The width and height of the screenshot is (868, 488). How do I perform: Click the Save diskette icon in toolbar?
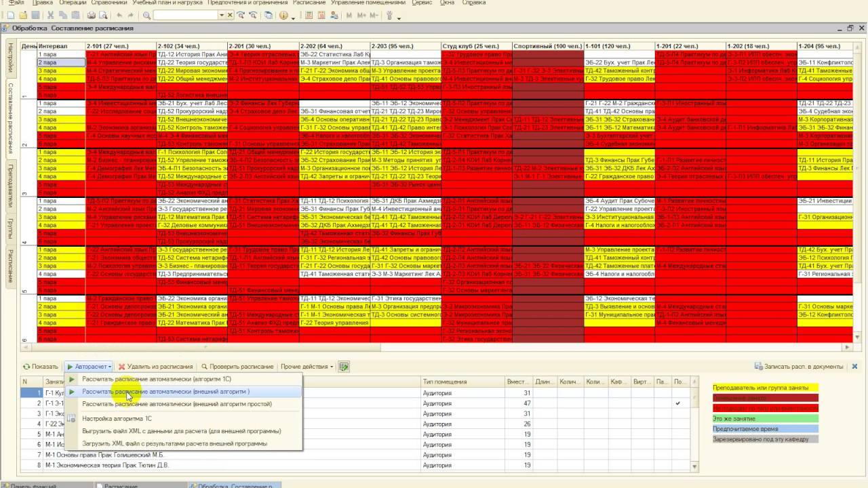35,15
